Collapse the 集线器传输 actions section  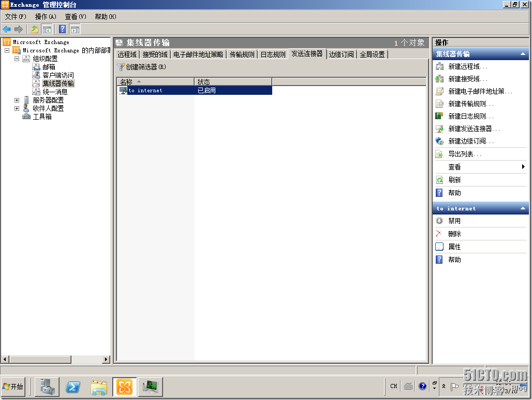point(523,53)
